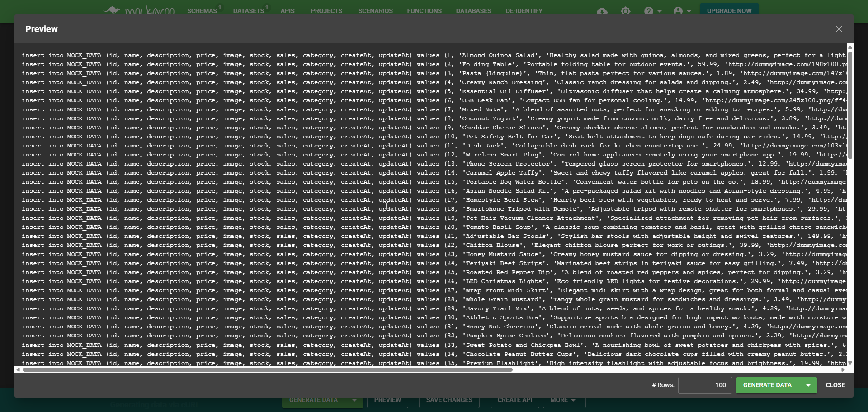Close the Preview dialog with the X icon
Viewport: 868px width, 412px height.
(x=839, y=29)
